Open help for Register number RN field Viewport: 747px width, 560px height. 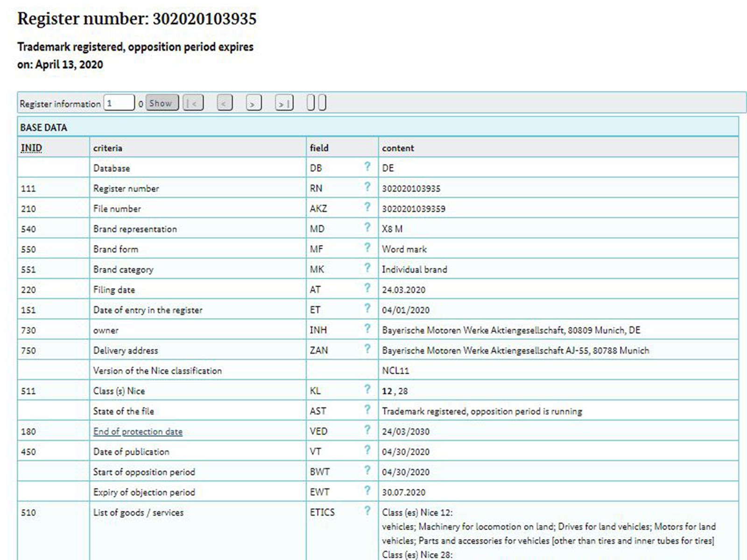click(x=367, y=187)
